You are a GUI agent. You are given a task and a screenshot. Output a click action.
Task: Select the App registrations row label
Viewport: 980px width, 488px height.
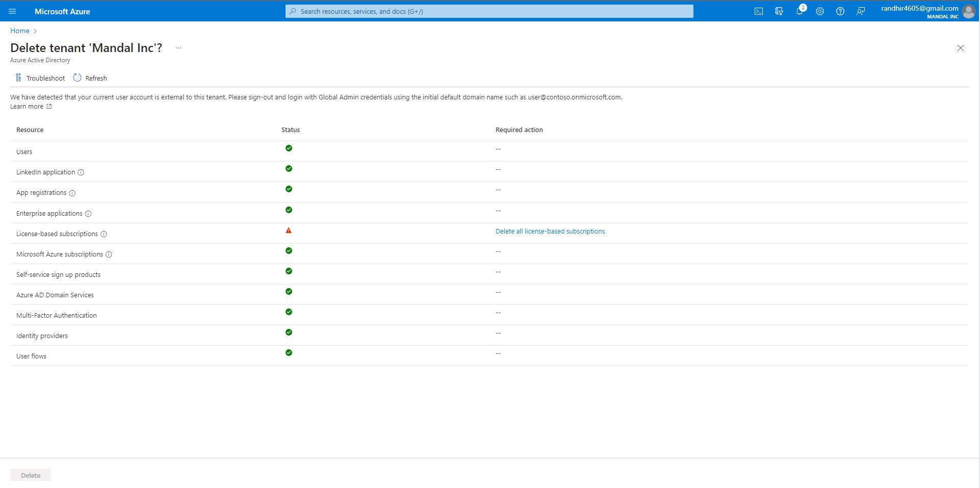click(41, 193)
